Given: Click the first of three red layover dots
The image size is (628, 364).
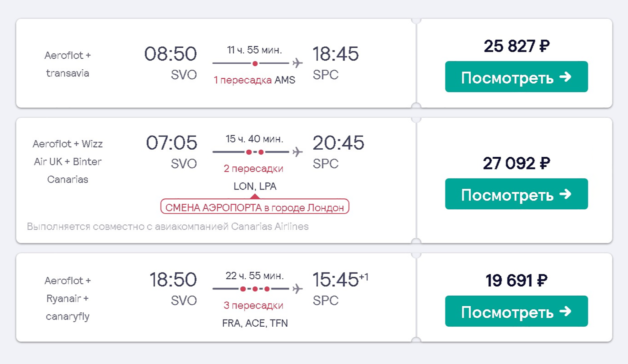Looking at the screenshot, I should point(243,289).
